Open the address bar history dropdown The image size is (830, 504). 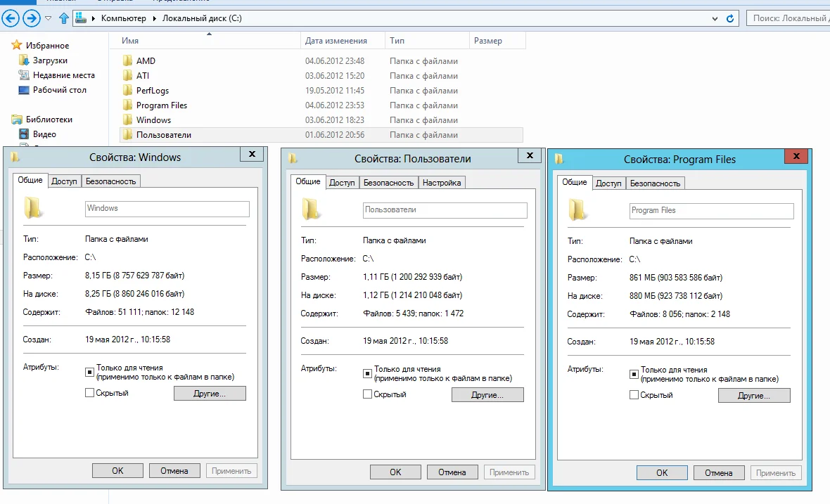point(715,18)
